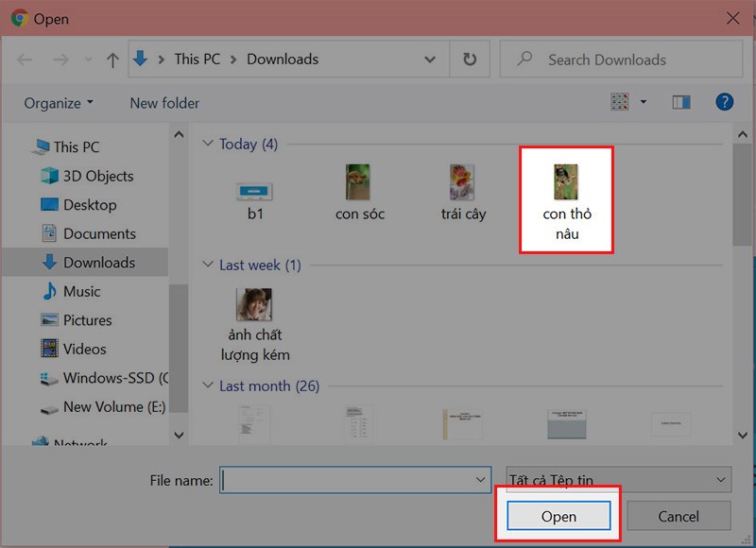Open 3D Objects in the sidebar
The image size is (756, 548).
coord(87,176)
